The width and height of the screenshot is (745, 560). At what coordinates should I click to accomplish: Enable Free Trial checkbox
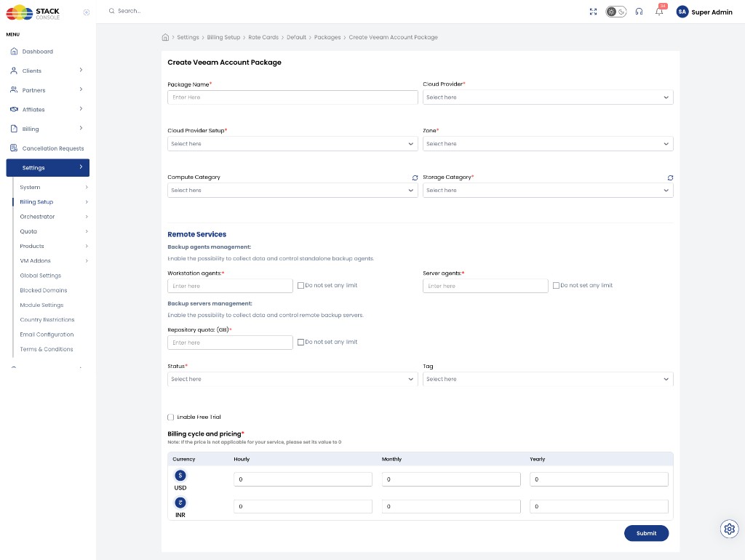[x=170, y=417]
